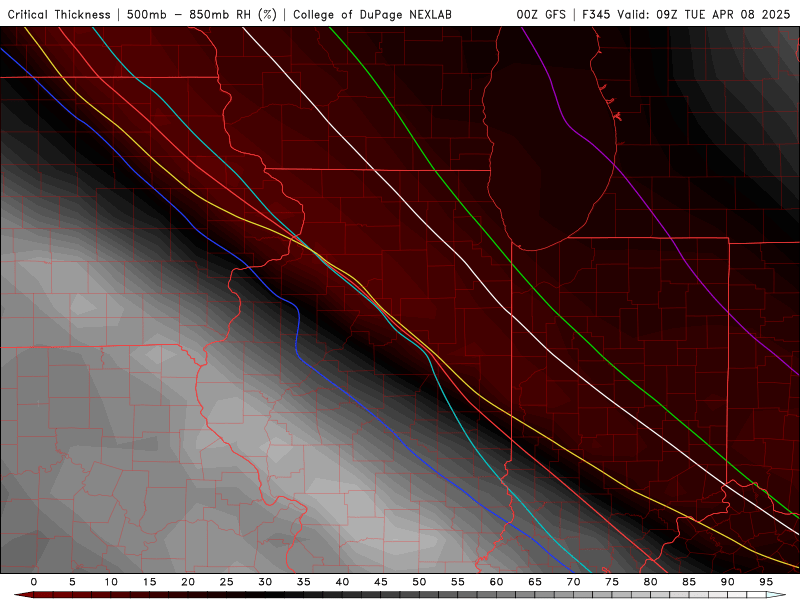Click the '50' color scale label
The height and width of the screenshot is (600, 800).
[x=419, y=582]
